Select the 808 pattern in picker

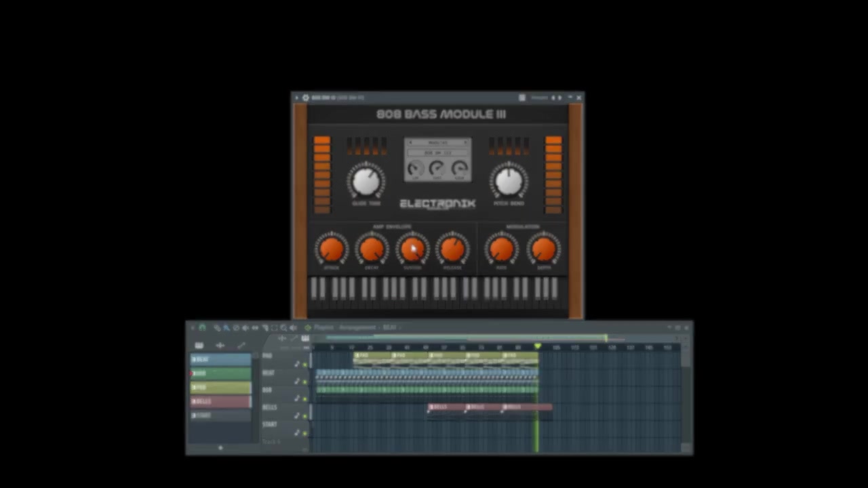pyautogui.click(x=220, y=373)
